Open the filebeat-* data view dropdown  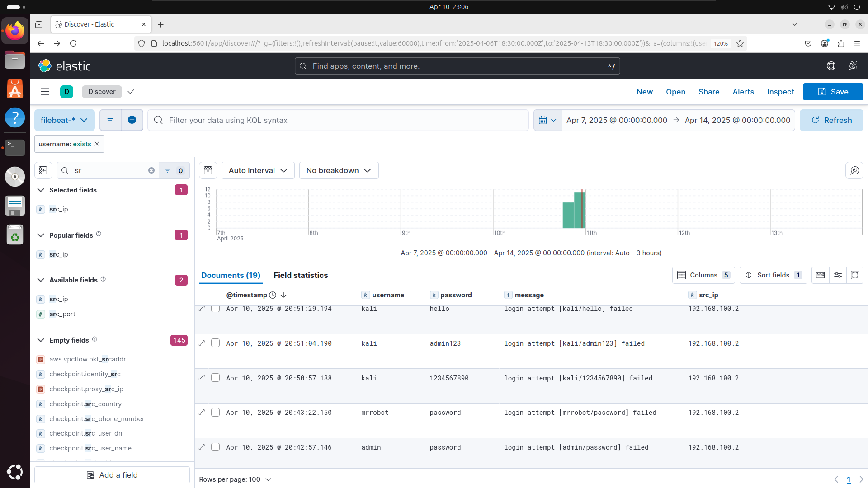click(65, 120)
